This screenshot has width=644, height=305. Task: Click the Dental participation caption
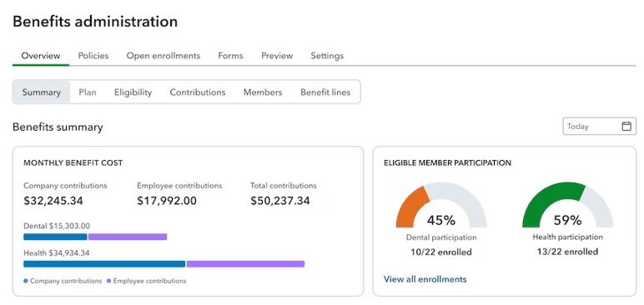point(441,237)
